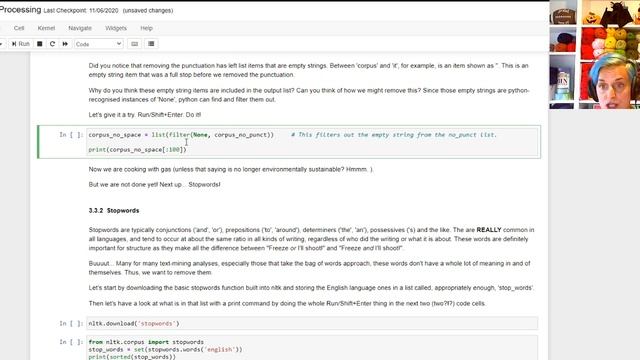Open the Navigate menu
Screen dimensions: 640x360
click(80, 28)
